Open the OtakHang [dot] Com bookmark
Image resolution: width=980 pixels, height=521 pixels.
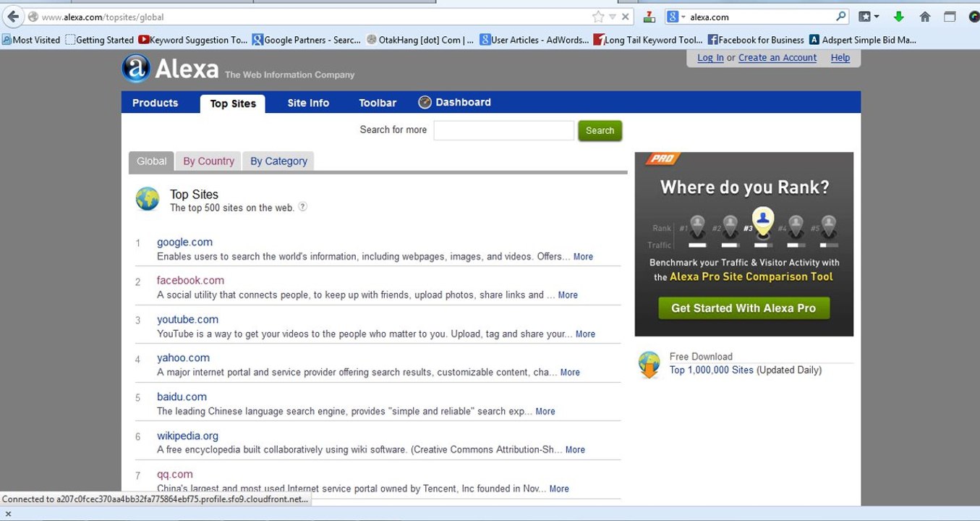tap(420, 40)
